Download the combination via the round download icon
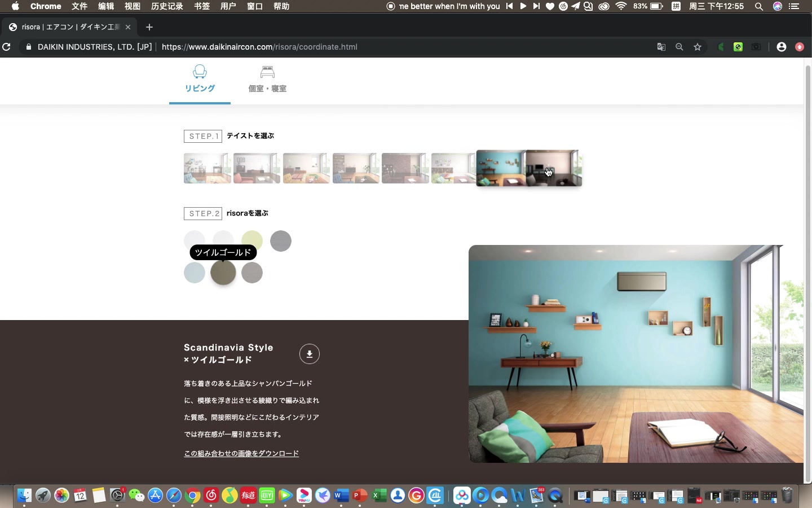Image resolution: width=812 pixels, height=508 pixels. tap(310, 354)
